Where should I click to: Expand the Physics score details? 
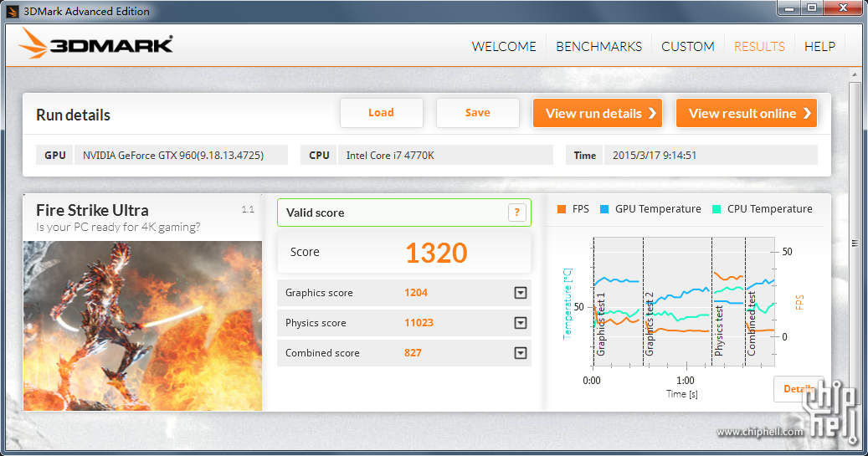[521, 323]
